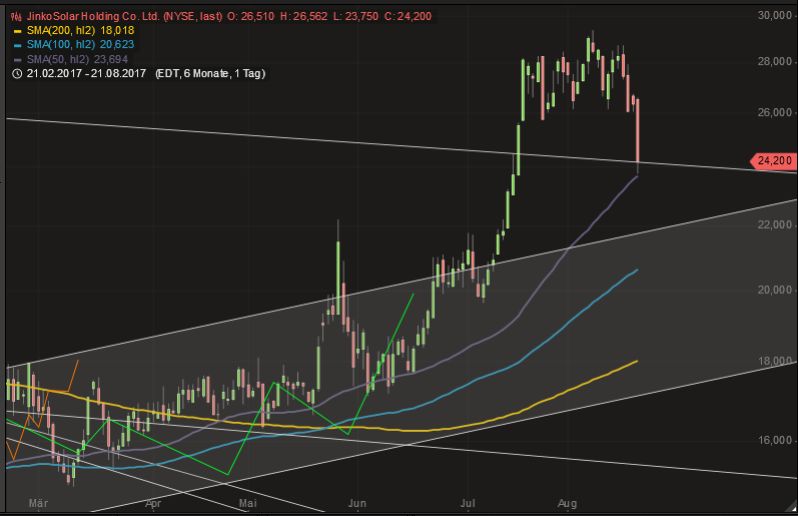798x516 pixels.
Task: Click the 30,000 price axis label
Action: click(x=775, y=16)
